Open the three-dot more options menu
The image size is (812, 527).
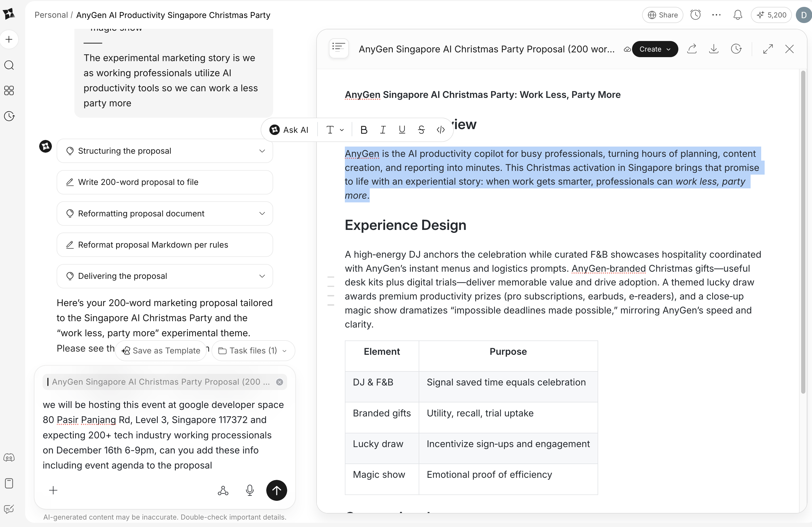click(x=716, y=15)
